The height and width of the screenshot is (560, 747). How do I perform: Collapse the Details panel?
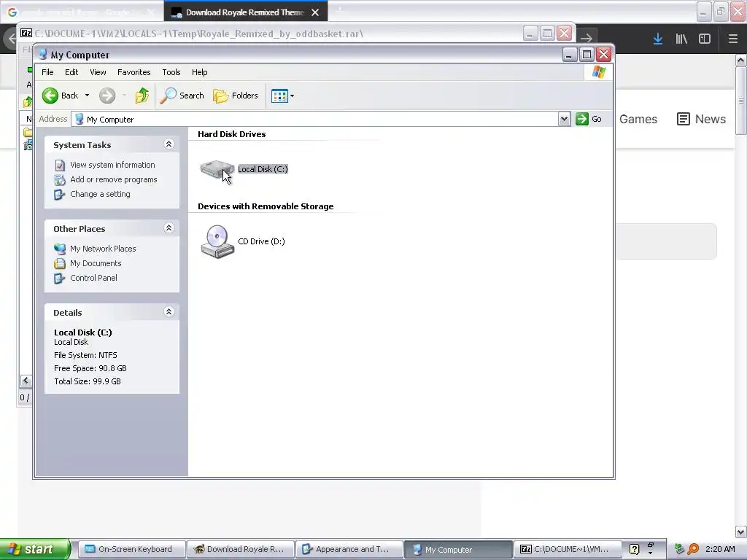click(x=169, y=312)
